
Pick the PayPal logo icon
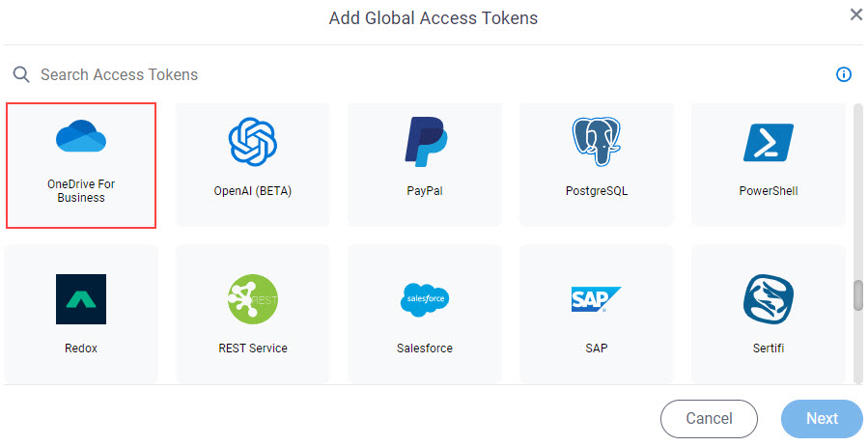click(425, 142)
